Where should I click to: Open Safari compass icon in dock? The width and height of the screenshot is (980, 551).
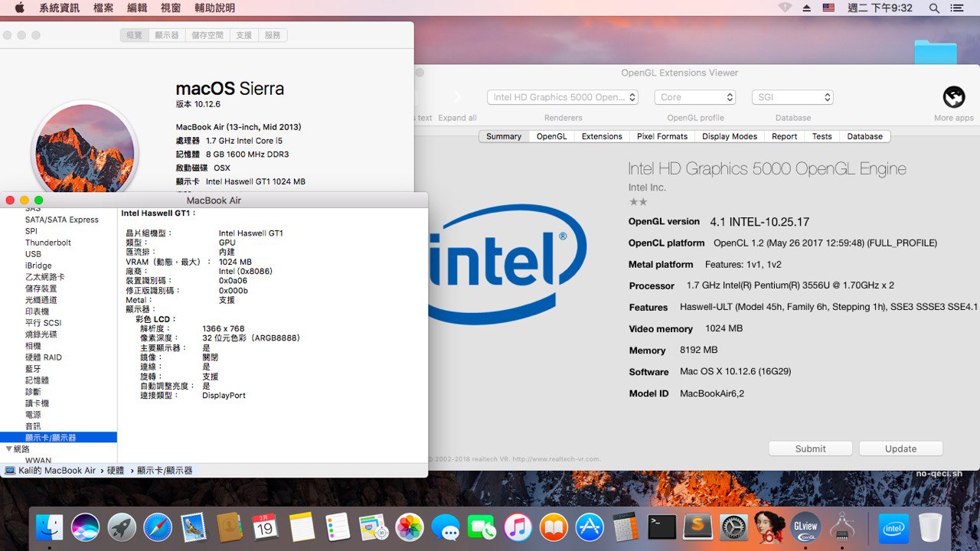[x=158, y=527]
